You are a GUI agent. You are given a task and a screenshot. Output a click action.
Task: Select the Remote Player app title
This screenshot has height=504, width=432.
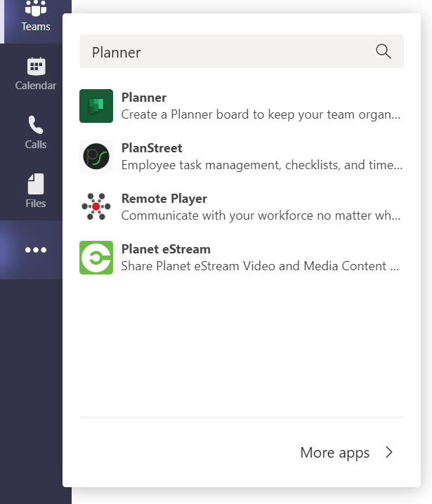pos(164,199)
